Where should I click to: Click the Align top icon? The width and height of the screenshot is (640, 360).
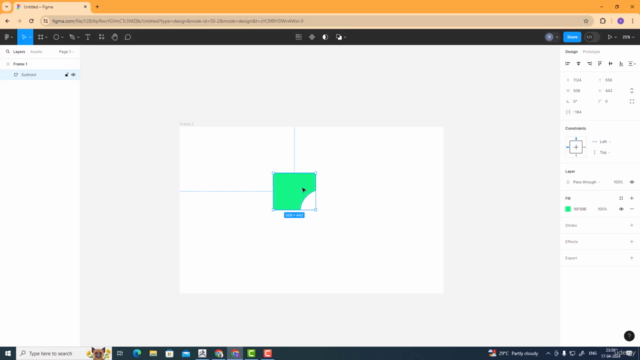600,64
